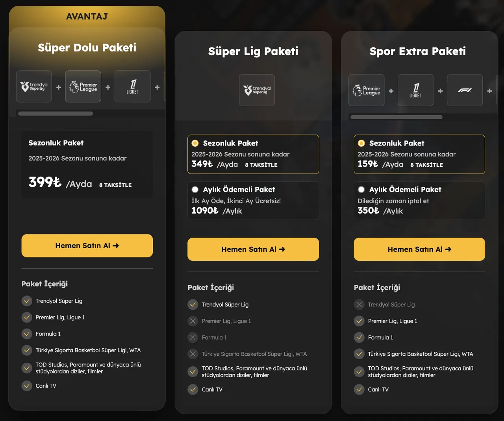Buy Süper Dolu Paketi with Hemen Satın Al
This screenshot has height=421, width=504.
[x=87, y=246]
